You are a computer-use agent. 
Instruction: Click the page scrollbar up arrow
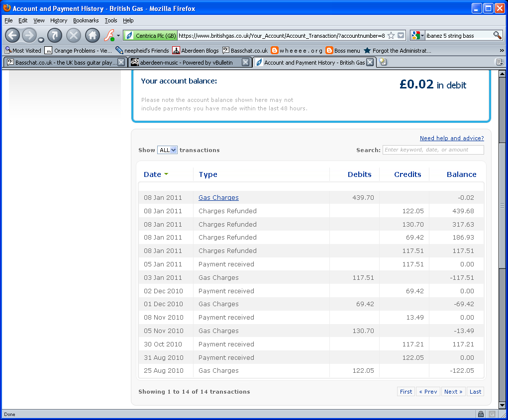[x=502, y=74]
